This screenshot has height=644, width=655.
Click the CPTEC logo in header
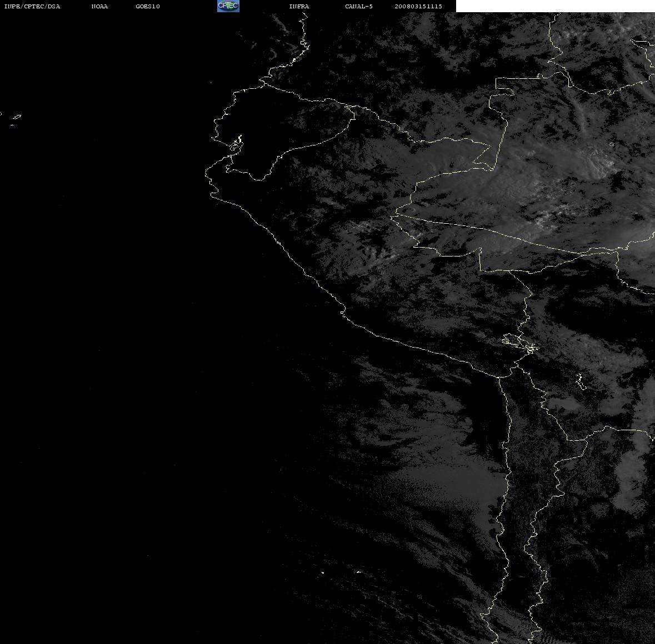pyautogui.click(x=228, y=6)
